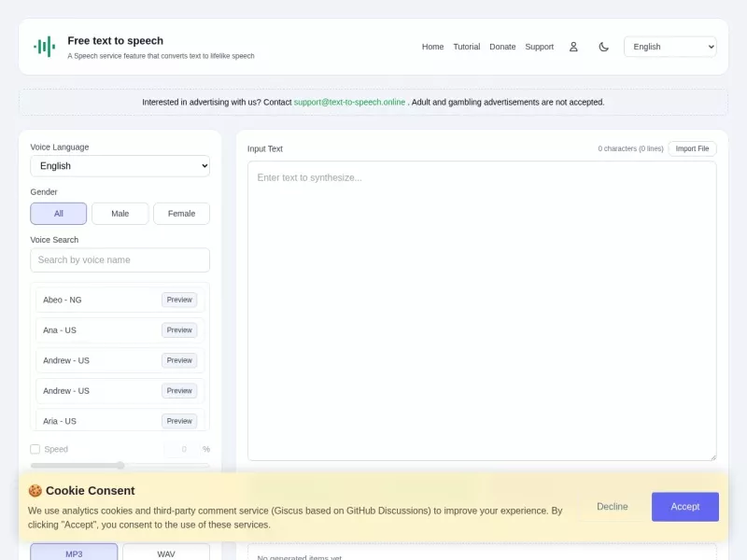
Task: Select the Female gender filter
Action: point(181,214)
